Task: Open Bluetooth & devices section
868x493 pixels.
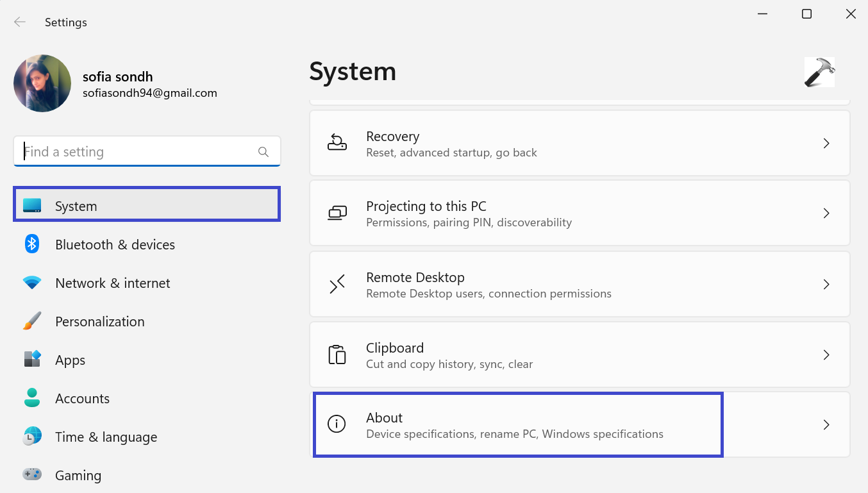Action: point(115,244)
